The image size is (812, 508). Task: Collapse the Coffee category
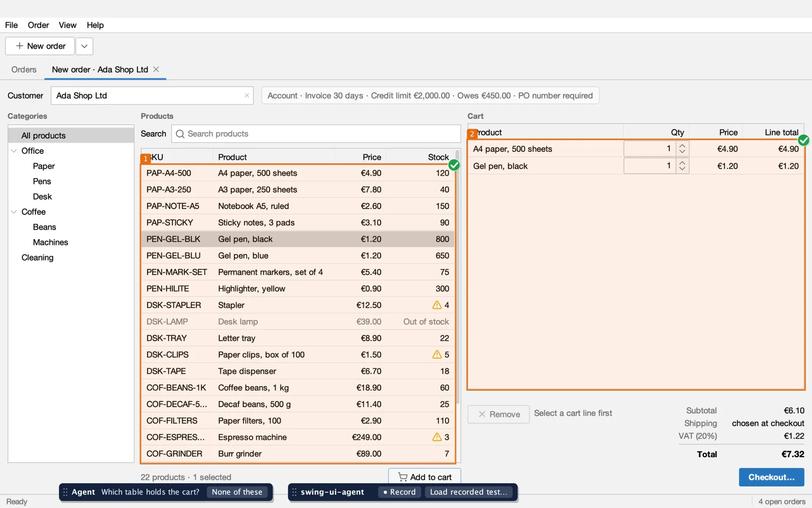coord(14,212)
